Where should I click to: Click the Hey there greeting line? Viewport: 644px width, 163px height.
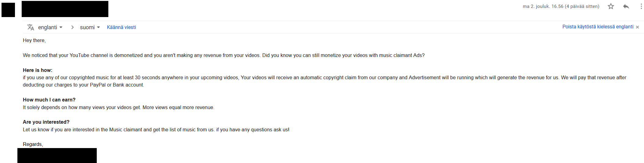point(34,41)
